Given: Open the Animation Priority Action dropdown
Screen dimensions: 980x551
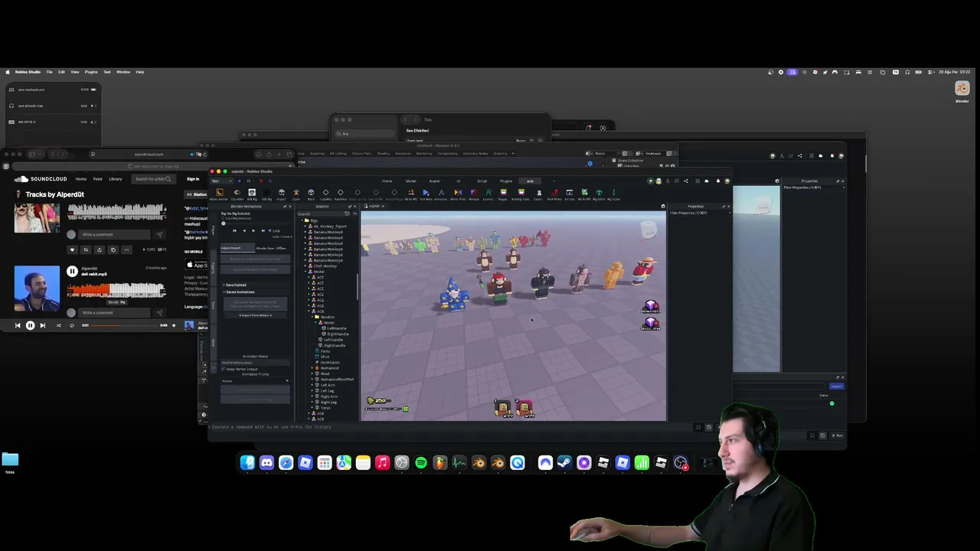Looking at the screenshot, I should [x=255, y=380].
